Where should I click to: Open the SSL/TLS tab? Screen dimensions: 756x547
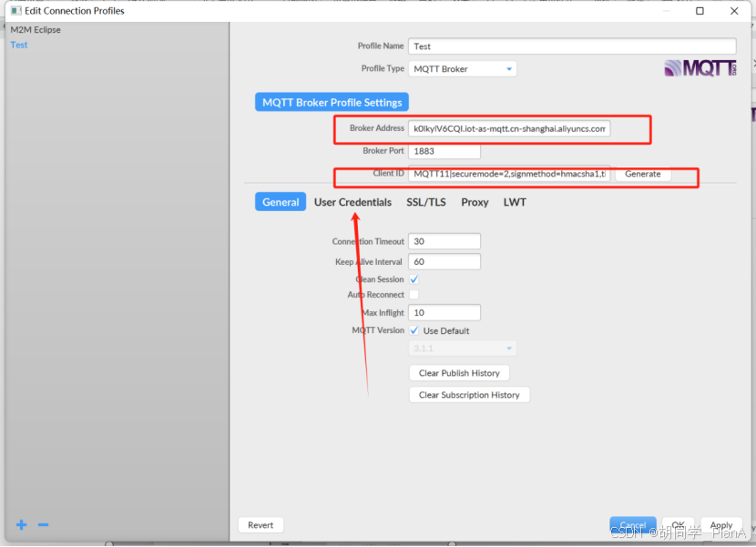point(426,202)
